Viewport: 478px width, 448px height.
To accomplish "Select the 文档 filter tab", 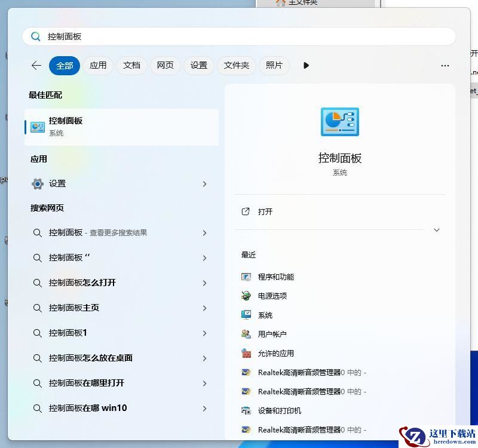I will (131, 66).
